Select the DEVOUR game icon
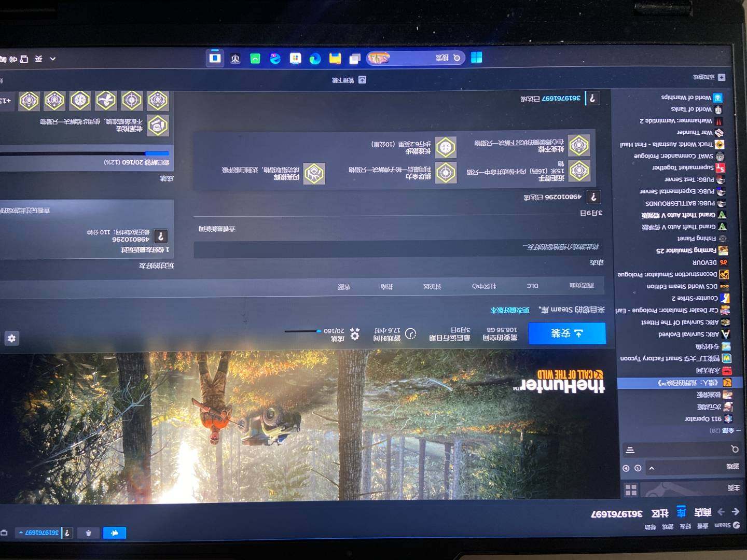 tap(724, 262)
